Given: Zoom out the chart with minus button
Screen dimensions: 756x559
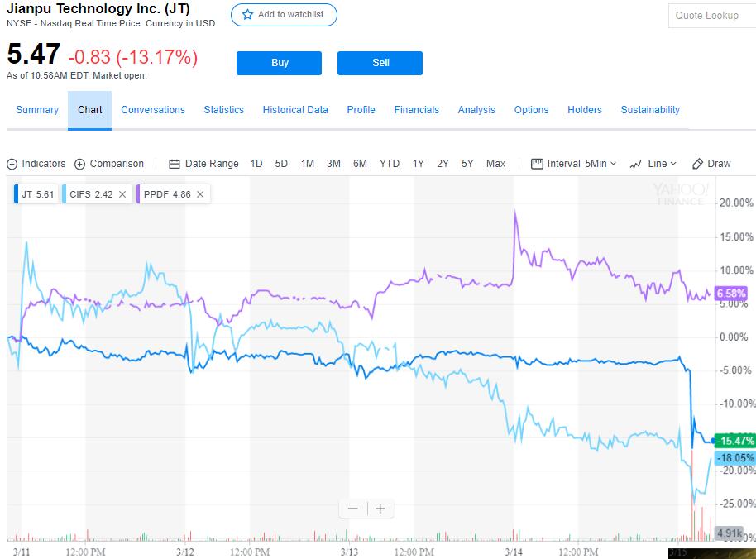Looking at the screenshot, I should click(x=353, y=509).
